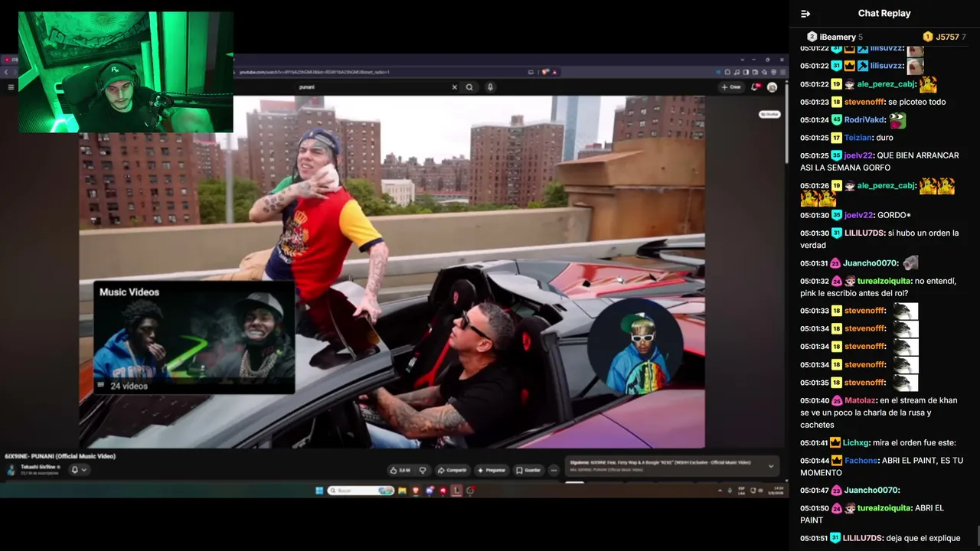Open the Music Videos playlist thumbnail

pyautogui.click(x=194, y=337)
